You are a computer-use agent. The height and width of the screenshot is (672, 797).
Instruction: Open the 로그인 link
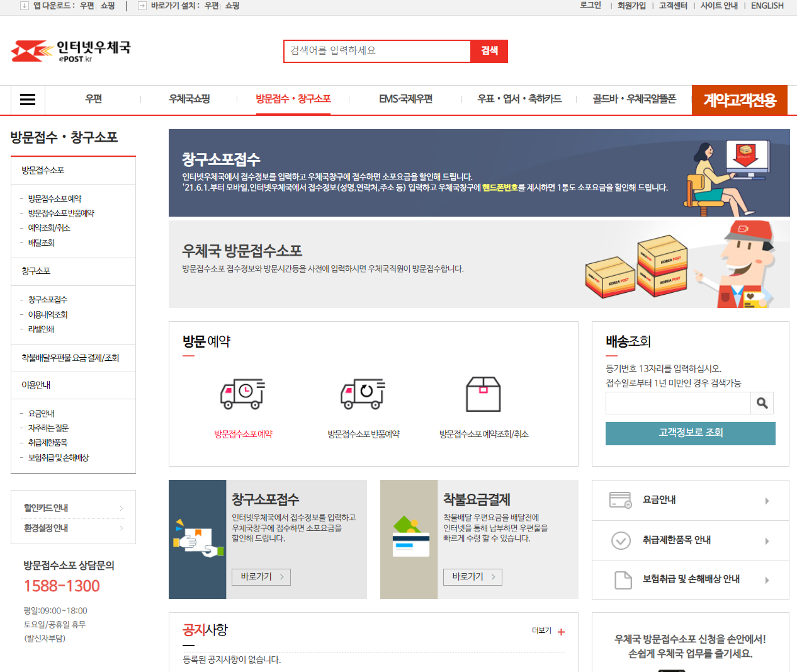pos(589,5)
